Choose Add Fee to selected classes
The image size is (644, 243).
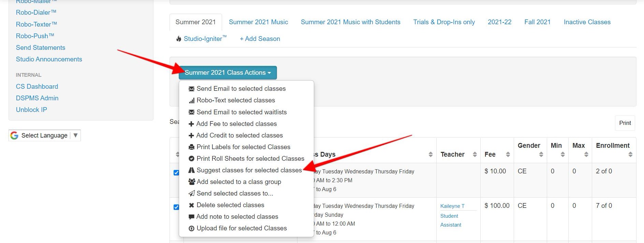[x=236, y=124]
